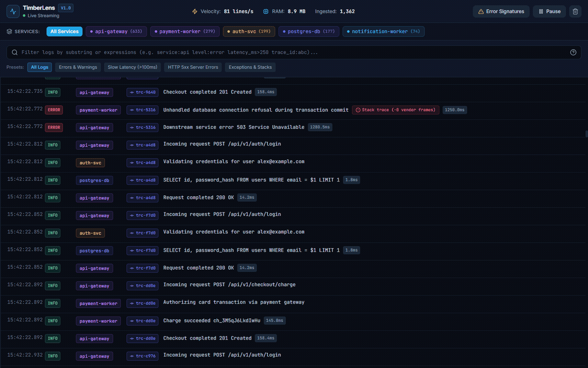Click the Live Streaming status
This screenshot has width=588, height=368.
point(41,16)
